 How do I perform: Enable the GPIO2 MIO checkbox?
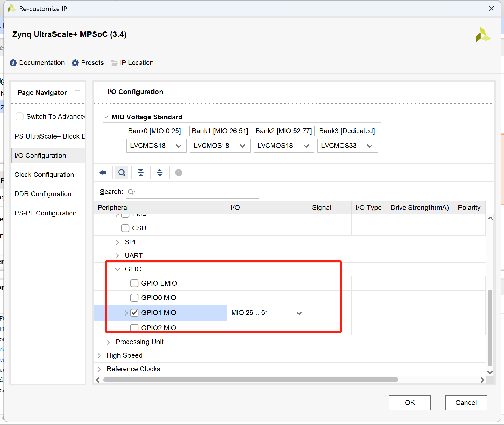coord(134,328)
